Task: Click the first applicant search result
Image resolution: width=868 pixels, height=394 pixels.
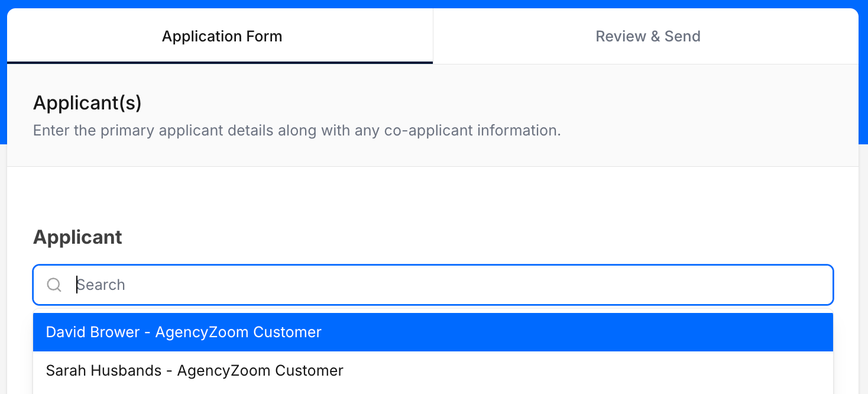Action: point(433,332)
